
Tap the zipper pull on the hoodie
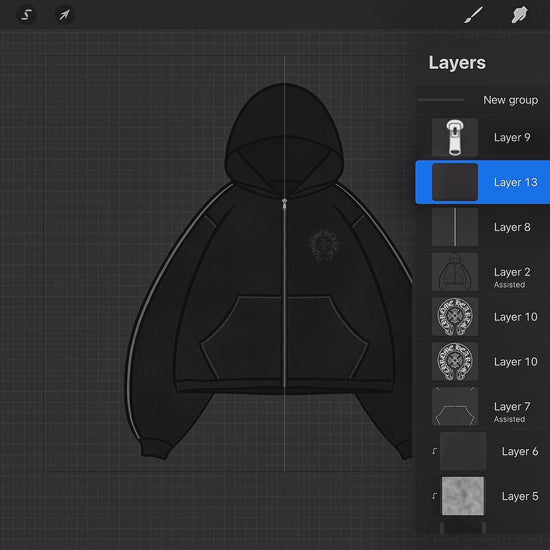pyautogui.click(x=284, y=204)
